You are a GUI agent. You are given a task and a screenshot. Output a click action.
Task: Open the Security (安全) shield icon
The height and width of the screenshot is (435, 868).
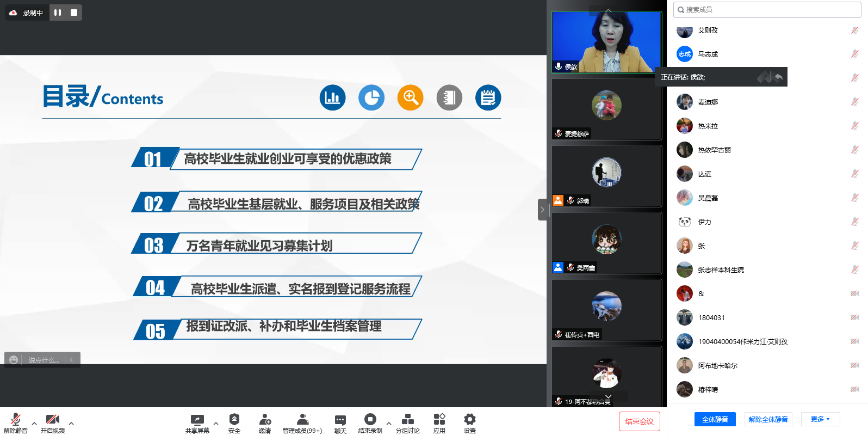234,420
